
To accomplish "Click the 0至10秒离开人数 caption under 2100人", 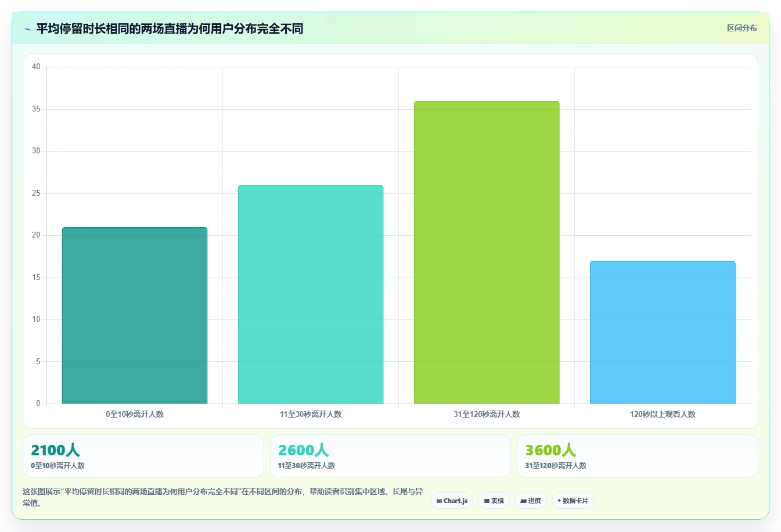I will tap(57, 466).
